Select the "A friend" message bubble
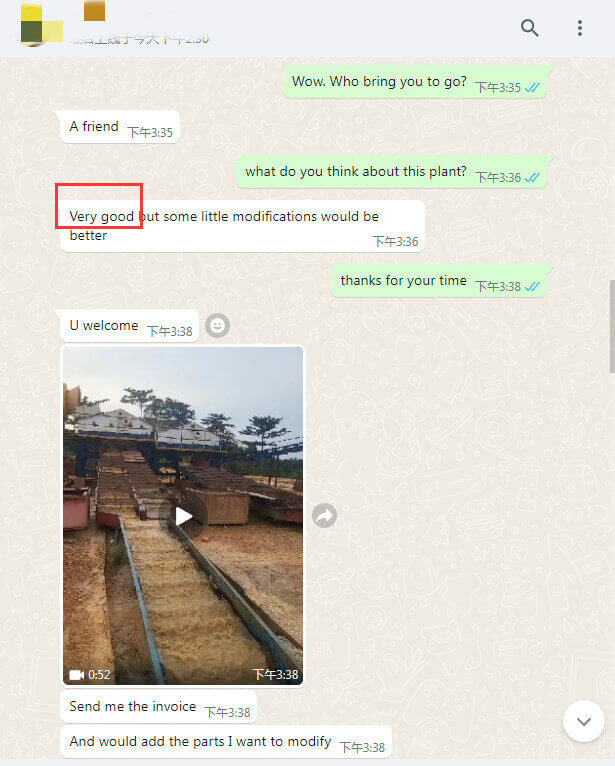The image size is (615, 766). (x=120, y=127)
